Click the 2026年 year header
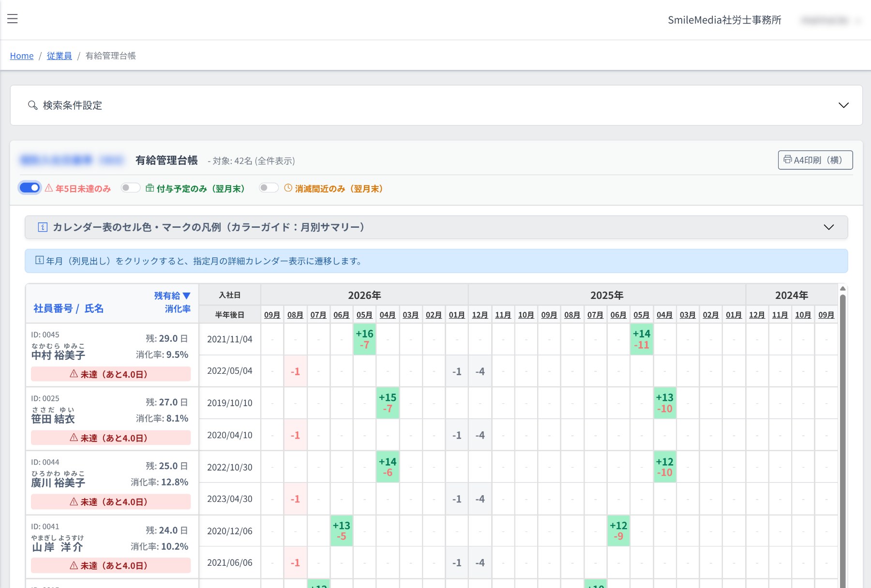Screen dimensions: 871x588 [364, 295]
